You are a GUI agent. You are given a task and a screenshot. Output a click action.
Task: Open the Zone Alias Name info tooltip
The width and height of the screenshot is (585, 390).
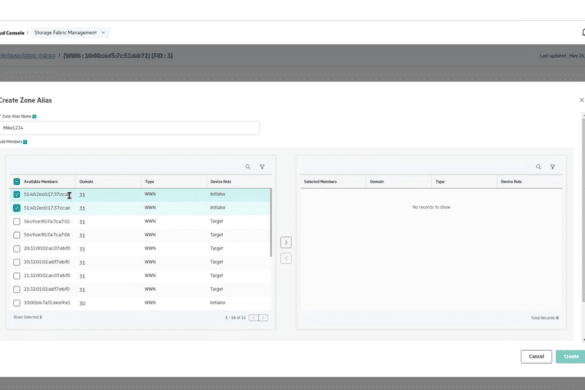34,116
